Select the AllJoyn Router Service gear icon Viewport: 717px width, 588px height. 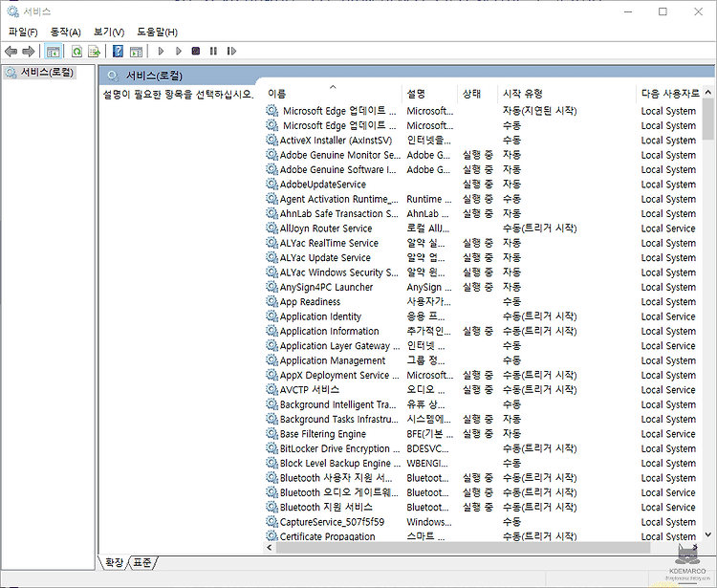272,228
